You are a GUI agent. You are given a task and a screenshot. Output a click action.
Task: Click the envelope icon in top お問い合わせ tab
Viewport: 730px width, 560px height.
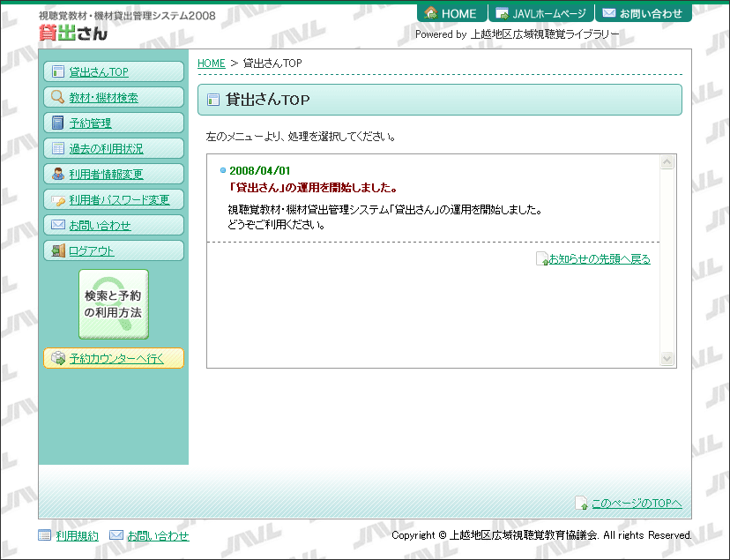pos(609,13)
